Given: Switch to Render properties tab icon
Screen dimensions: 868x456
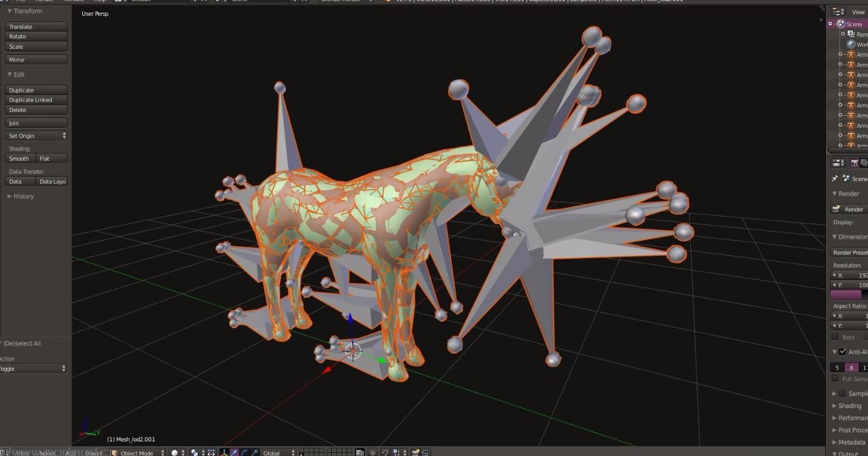Looking at the screenshot, I should [x=855, y=163].
